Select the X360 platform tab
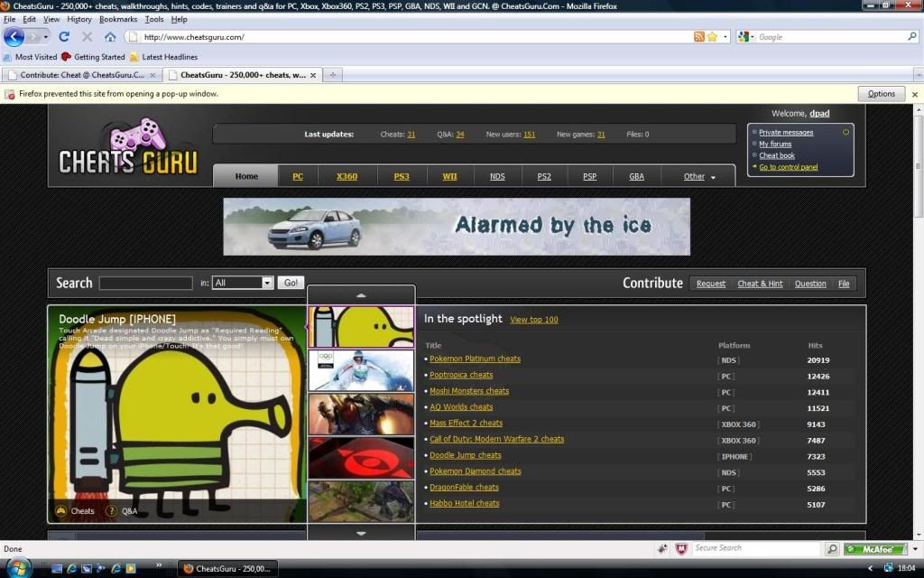The height and width of the screenshot is (578, 924). (346, 176)
